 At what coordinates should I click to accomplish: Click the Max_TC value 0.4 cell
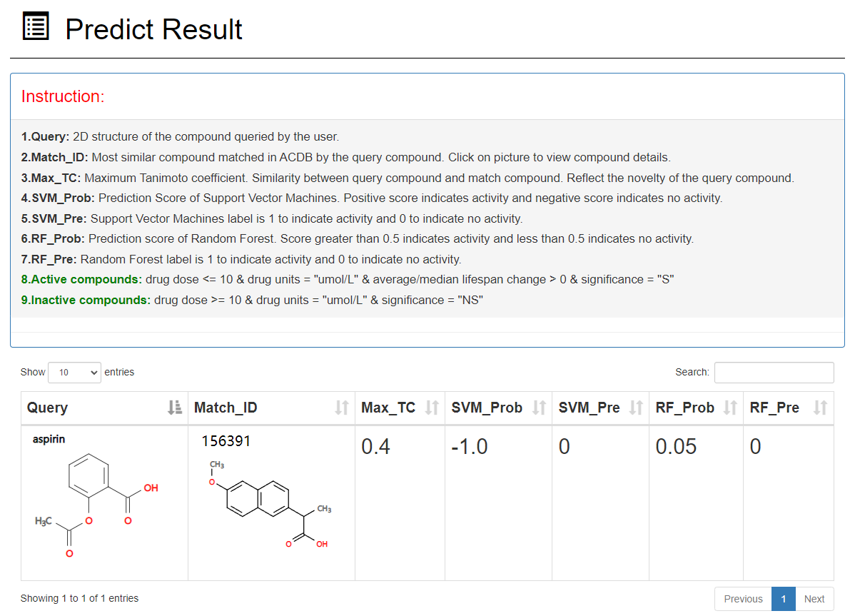[x=376, y=447]
